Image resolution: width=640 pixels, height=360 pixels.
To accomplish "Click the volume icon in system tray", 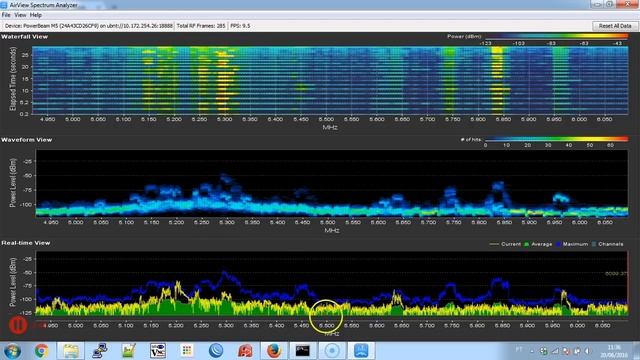I will pyautogui.click(x=587, y=351).
